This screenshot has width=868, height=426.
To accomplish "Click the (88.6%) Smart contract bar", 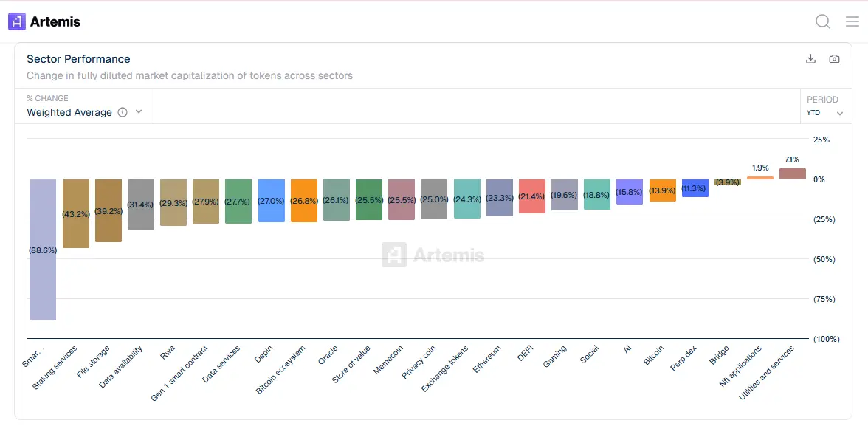I will click(42, 251).
